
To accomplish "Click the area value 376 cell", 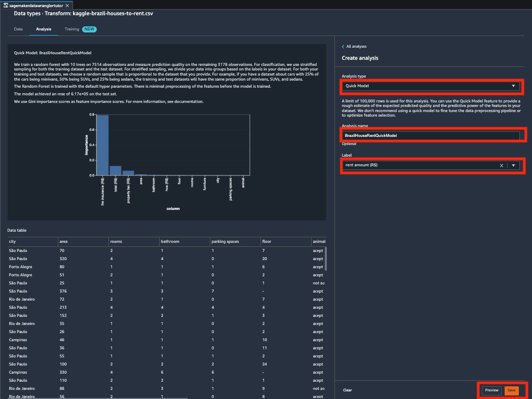I will point(63,292).
